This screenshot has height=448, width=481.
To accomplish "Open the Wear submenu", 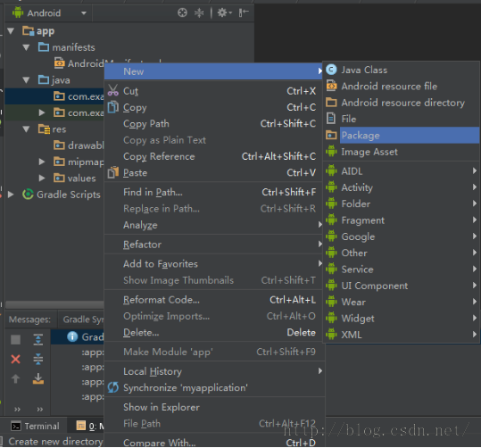I will (402, 302).
